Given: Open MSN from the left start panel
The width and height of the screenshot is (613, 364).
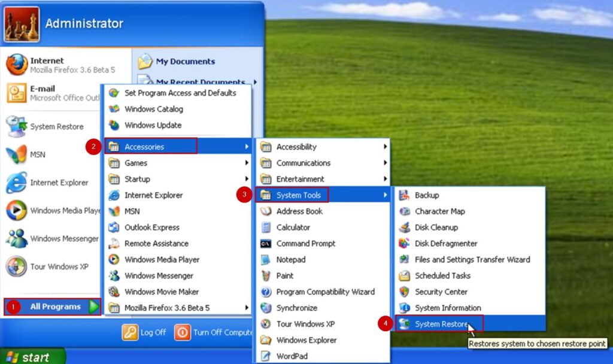Looking at the screenshot, I should 53,154.
